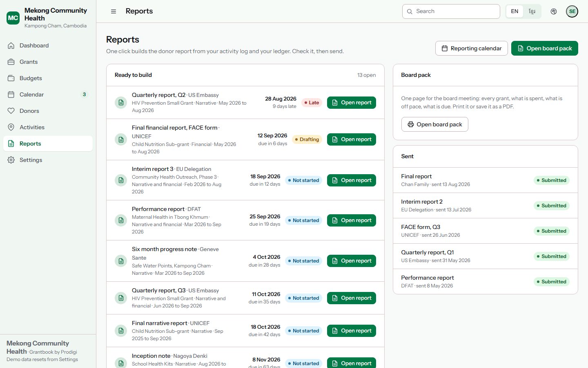Open Donors page from sidebar
Viewport: 588px width, 368px height.
(x=48, y=111)
